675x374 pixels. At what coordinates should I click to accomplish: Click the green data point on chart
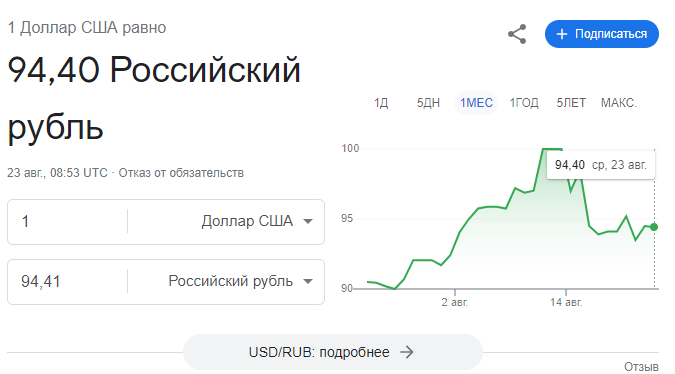pos(654,227)
